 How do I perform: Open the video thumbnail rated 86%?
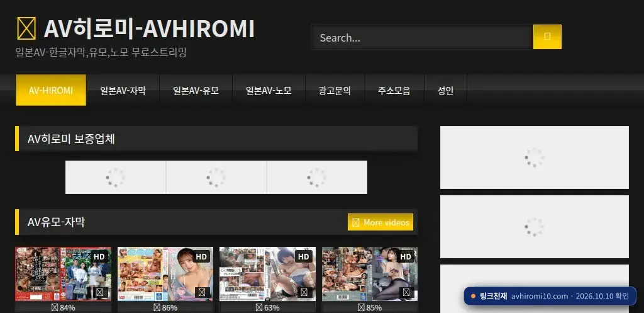tap(165, 274)
